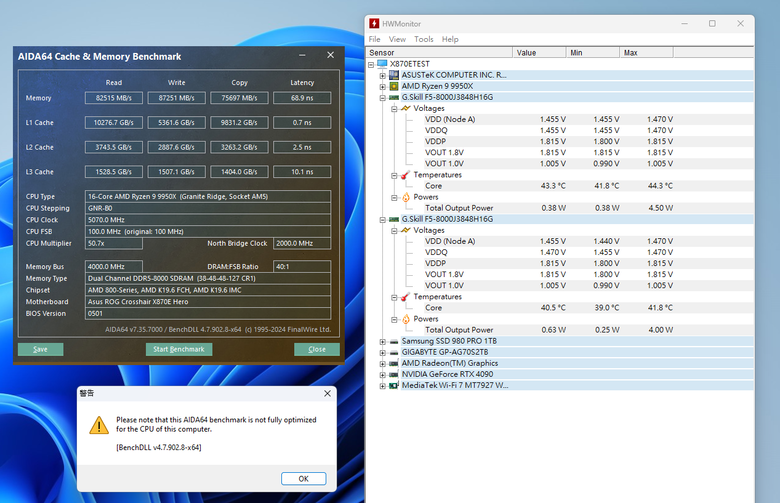Select second G.Skill Temperatures group
Image resolution: width=780 pixels, height=503 pixels.
click(437, 297)
